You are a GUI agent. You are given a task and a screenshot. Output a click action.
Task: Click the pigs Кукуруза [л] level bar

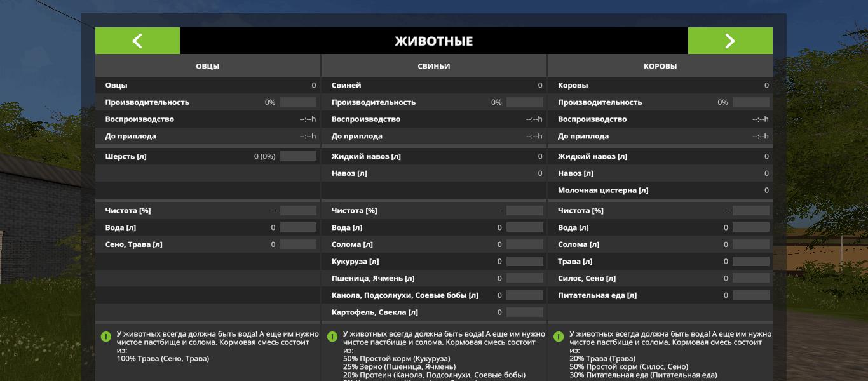click(x=524, y=262)
